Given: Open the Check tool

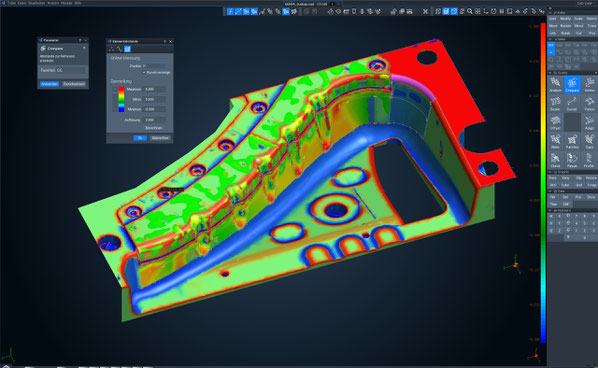Looking at the screenshot, I should pyautogui.click(x=555, y=160).
